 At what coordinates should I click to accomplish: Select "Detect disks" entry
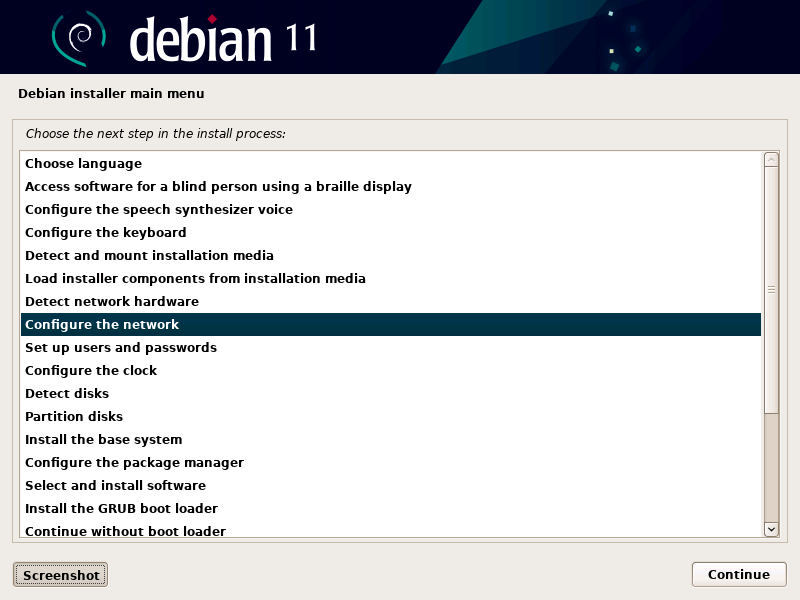tap(391, 393)
